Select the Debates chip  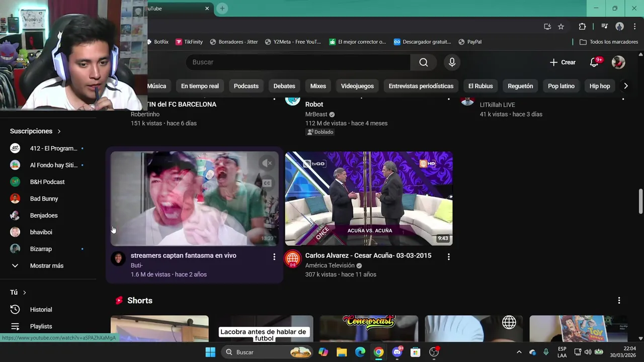(284, 86)
